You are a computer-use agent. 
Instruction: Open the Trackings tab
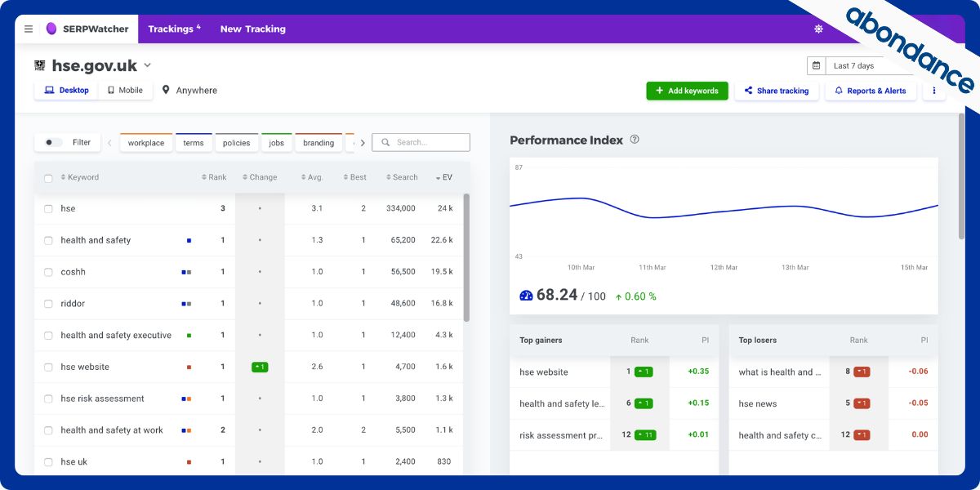click(x=174, y=29)
